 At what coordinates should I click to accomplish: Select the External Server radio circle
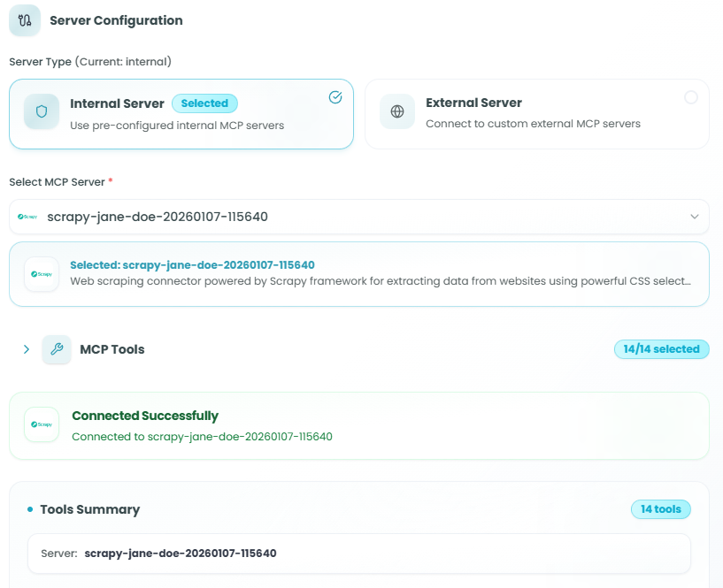[691, 97]
